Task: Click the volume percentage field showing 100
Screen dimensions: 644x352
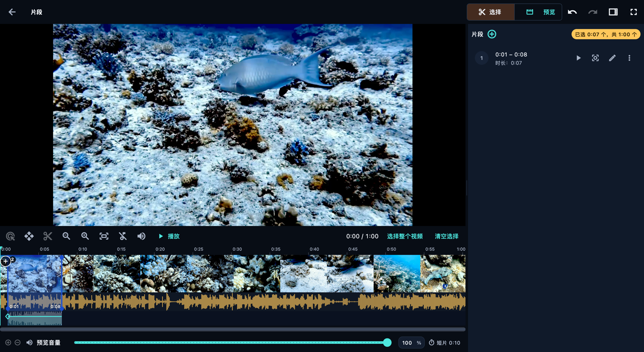Action: (411, 343)
